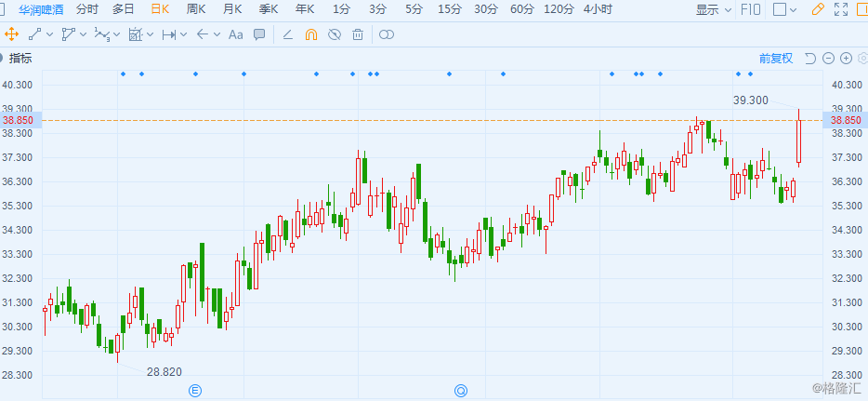Viewport: 868px width, 401px height.
Task: Select 3分 minute interval
Action: 377,9
